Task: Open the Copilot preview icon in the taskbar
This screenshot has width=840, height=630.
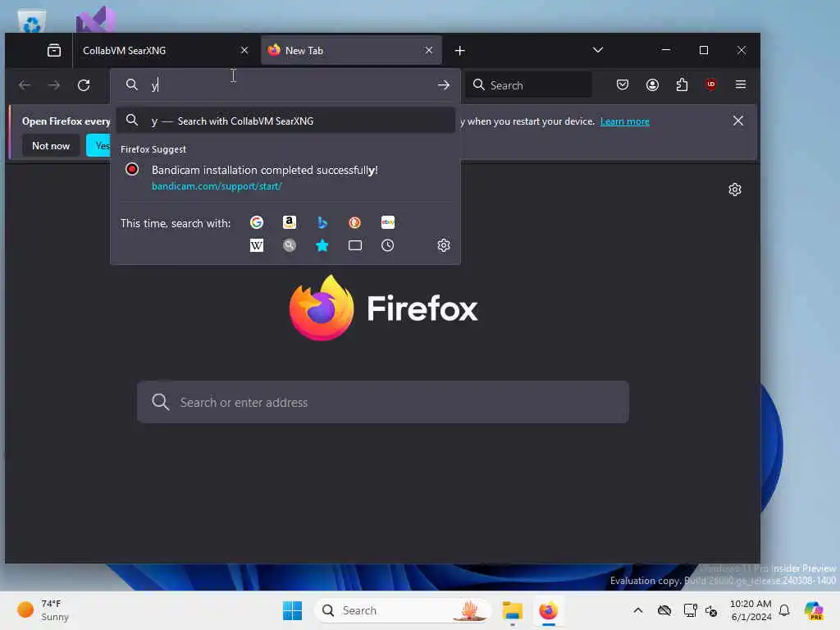Action: (x=814, y=610)
